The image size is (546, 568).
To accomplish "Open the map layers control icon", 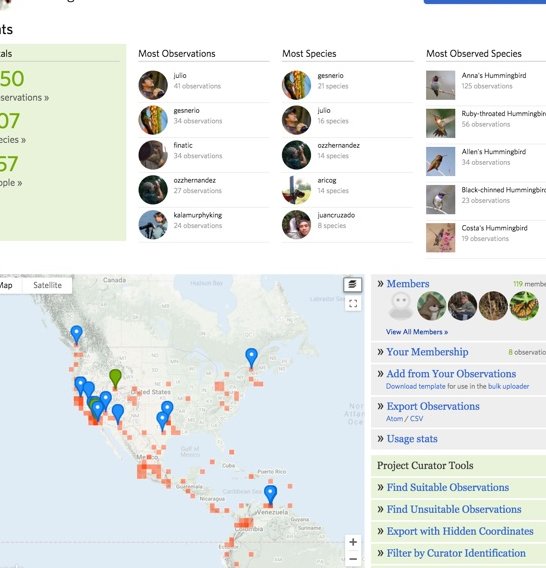I will (352, 284).
